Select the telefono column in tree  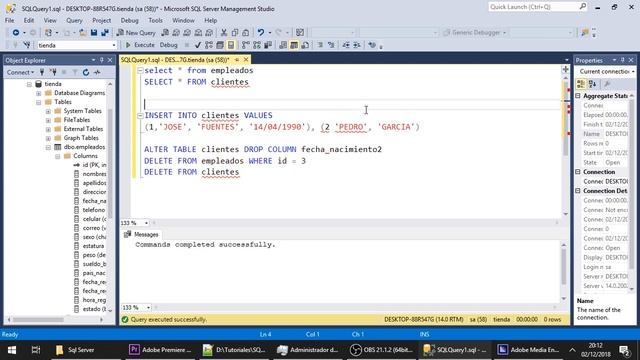[x=89, y=210]
